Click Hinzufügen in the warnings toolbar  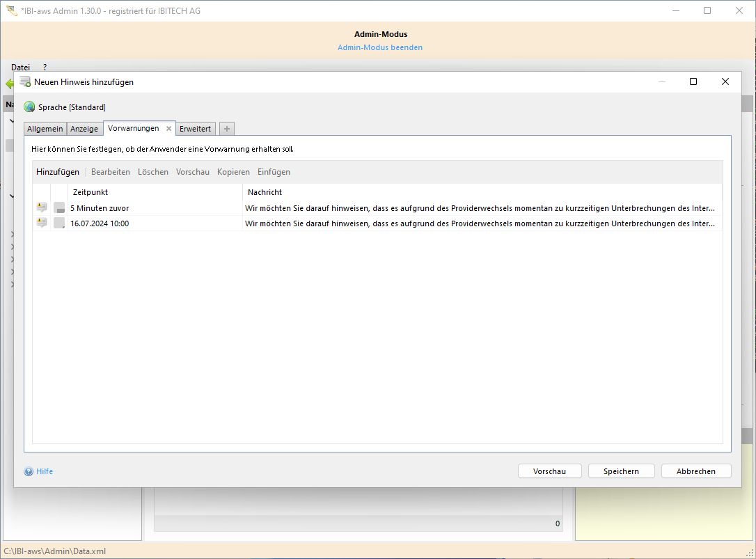58,172
